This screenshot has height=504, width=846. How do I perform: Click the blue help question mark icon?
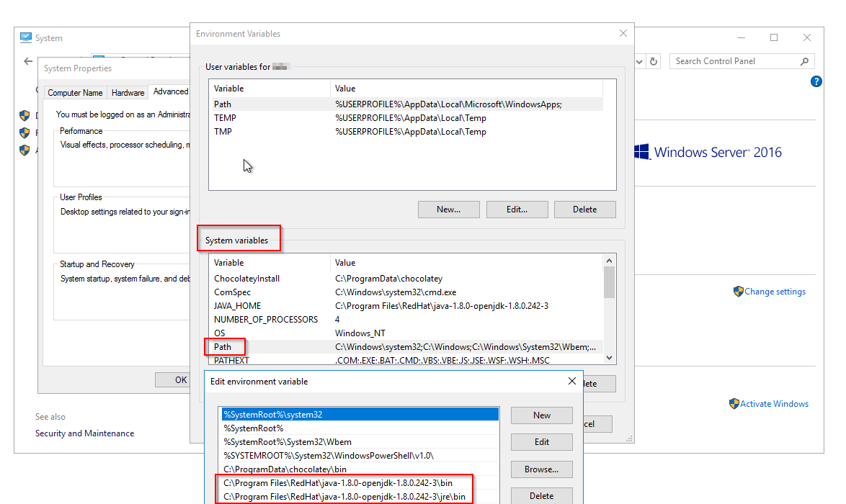point(816,81)
